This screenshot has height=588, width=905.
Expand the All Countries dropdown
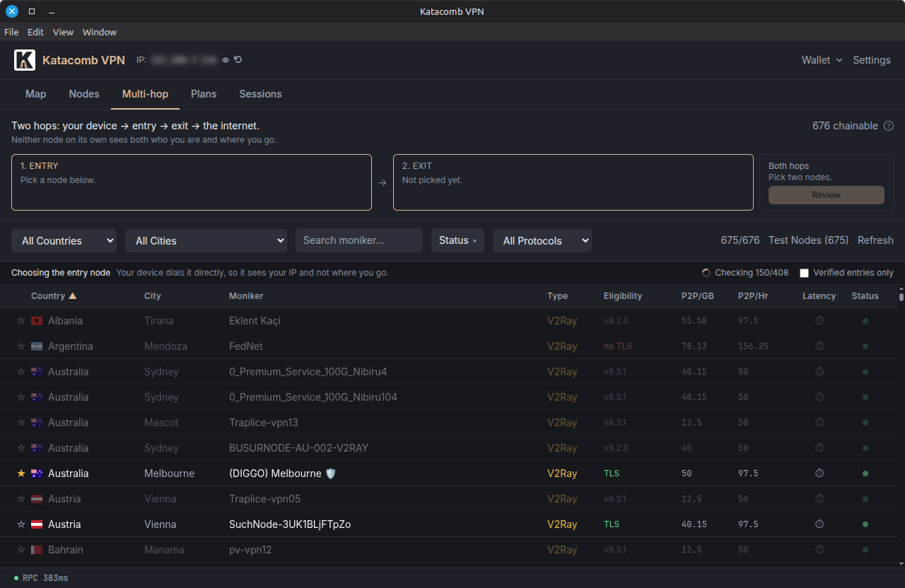(64, 240)
